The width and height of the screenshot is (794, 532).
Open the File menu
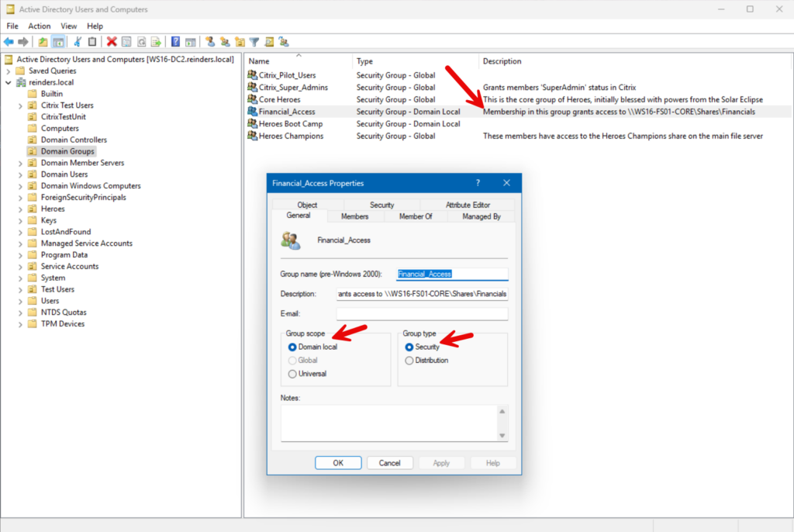[x=12, y=26]
